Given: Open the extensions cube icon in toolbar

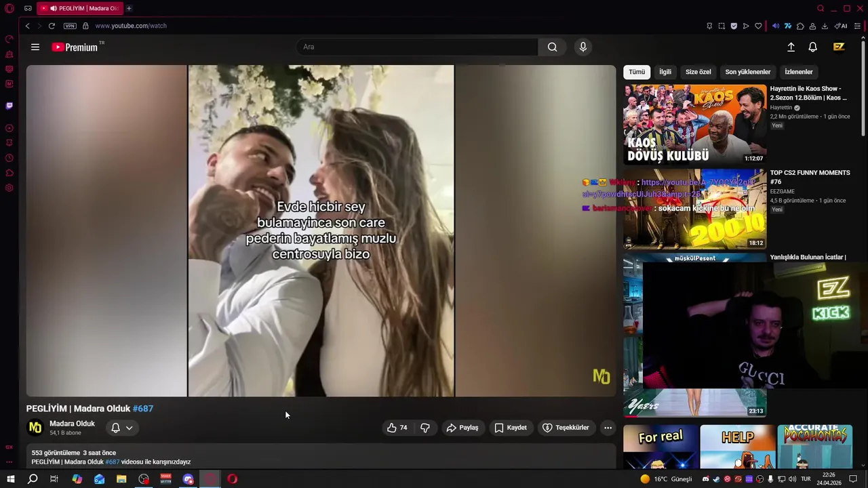Looking at the screenshot, I should tap(800, 26).
